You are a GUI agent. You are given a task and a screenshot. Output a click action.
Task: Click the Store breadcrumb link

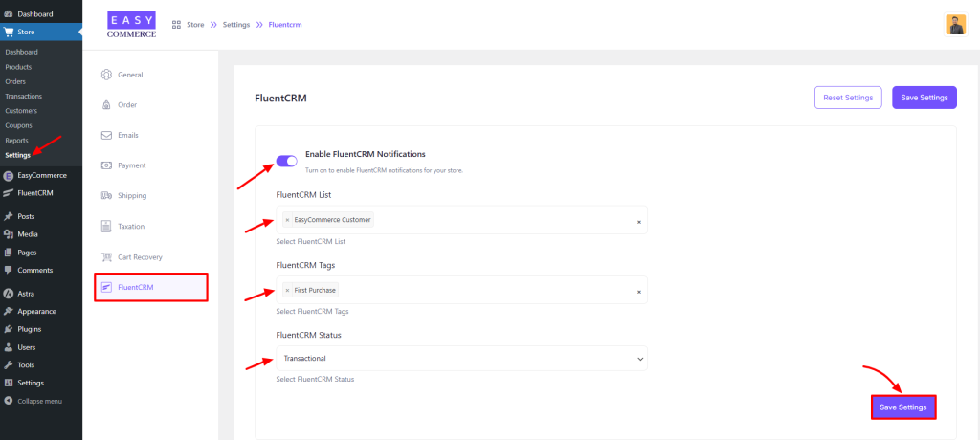pyautogui.click(x=195, y=25)
